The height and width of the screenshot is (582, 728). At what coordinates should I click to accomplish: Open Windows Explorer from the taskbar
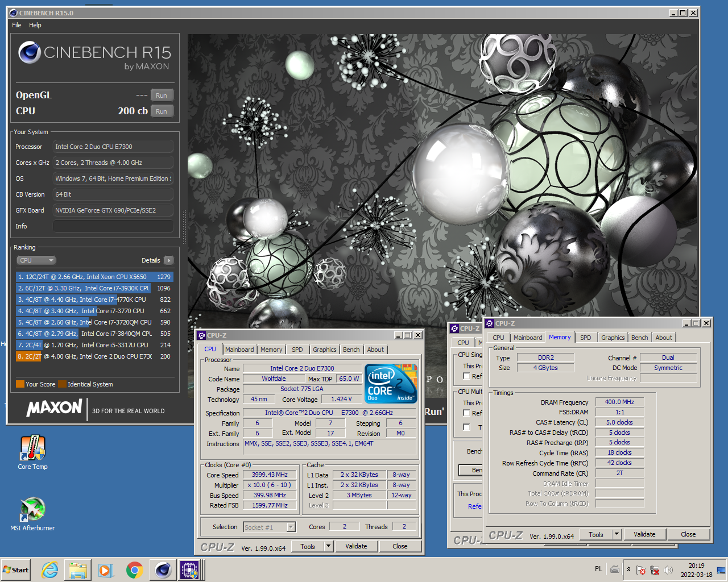tap(78, 570)
